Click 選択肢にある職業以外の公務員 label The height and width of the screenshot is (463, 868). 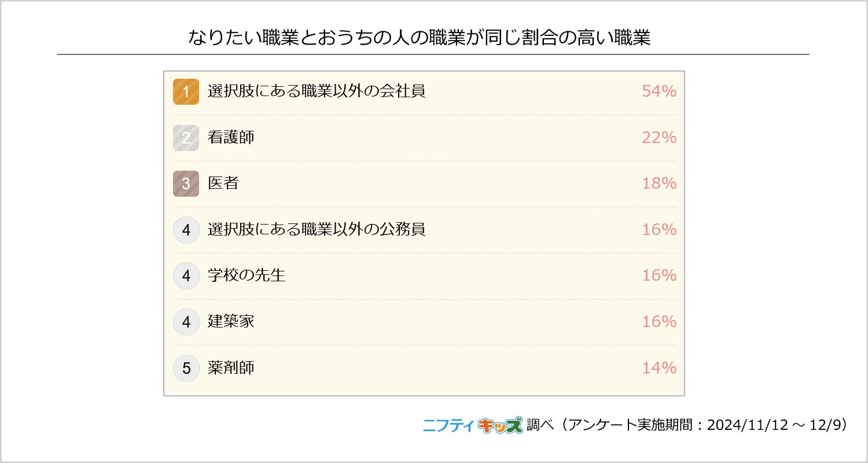(317, 230)
